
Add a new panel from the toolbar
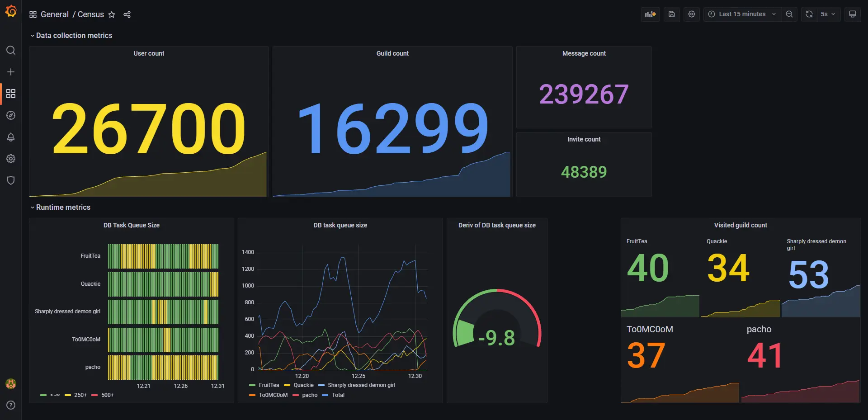tap(650, 14)
